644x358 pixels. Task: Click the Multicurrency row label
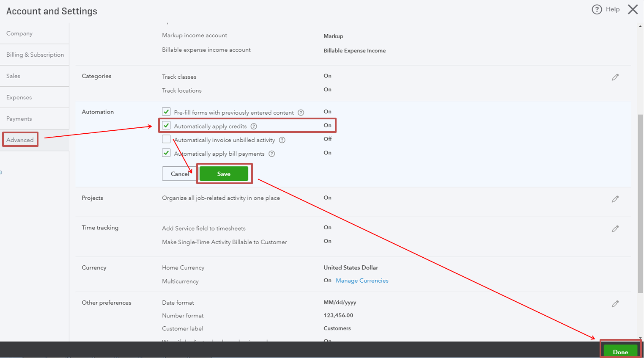(x=180, y=281)
